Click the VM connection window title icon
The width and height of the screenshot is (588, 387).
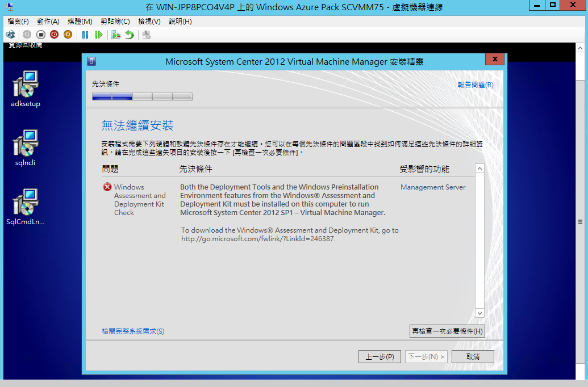tap(10, 7)
